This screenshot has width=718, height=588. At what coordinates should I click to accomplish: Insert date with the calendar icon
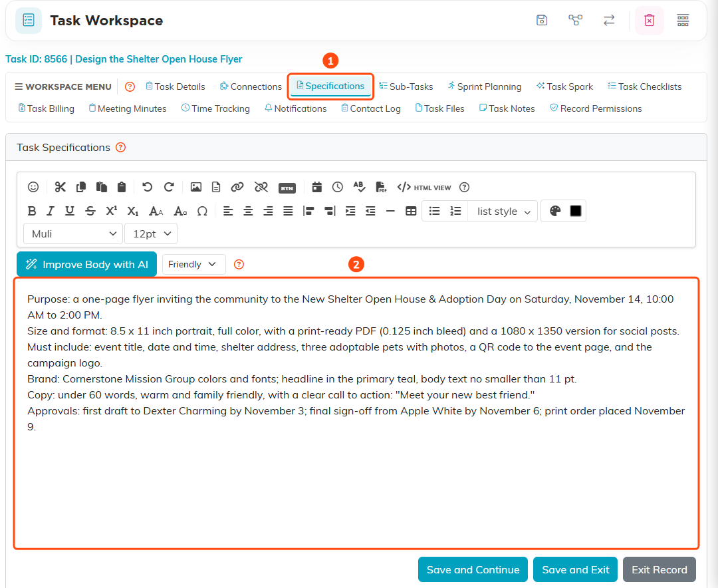click(x=317, y=187)
